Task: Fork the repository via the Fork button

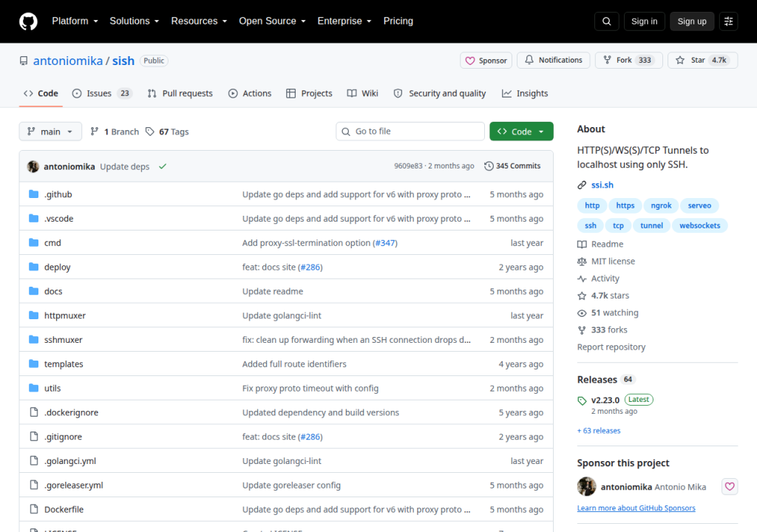Action: (x=628, y=61)
